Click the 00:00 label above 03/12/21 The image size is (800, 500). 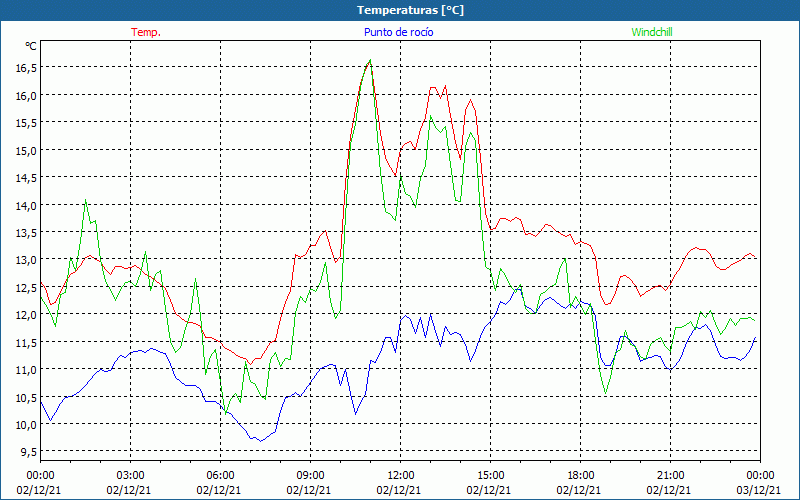coord(760,476)
